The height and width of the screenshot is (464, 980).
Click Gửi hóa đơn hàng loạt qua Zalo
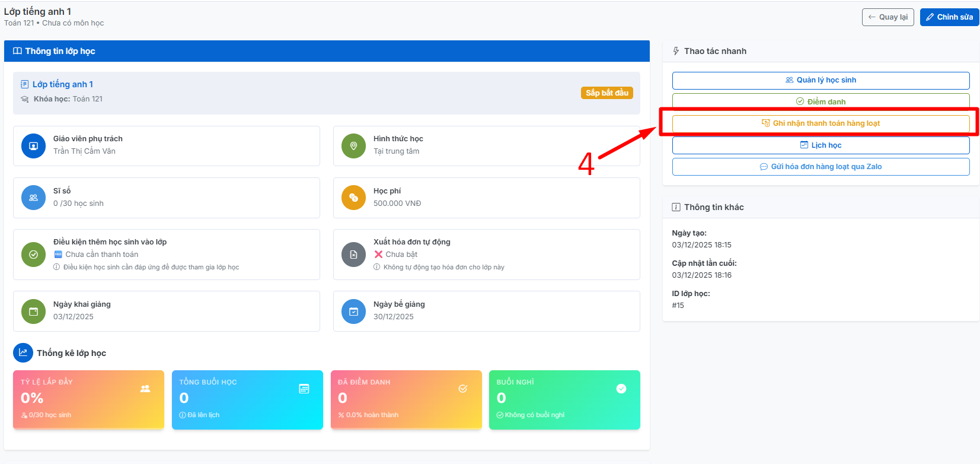pos(821,167)
